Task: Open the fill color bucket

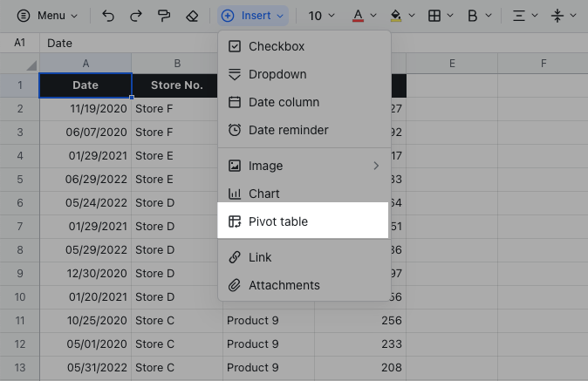Action: (401, 16)
